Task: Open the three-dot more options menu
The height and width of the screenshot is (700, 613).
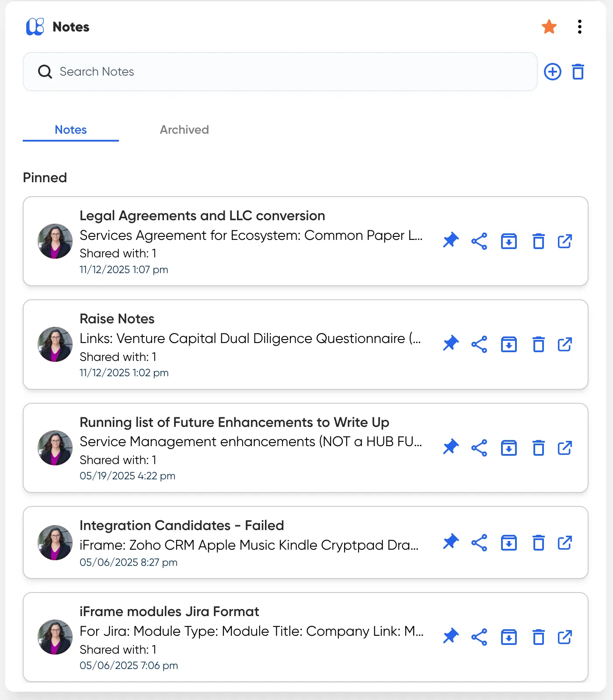Action: point(580,27)
